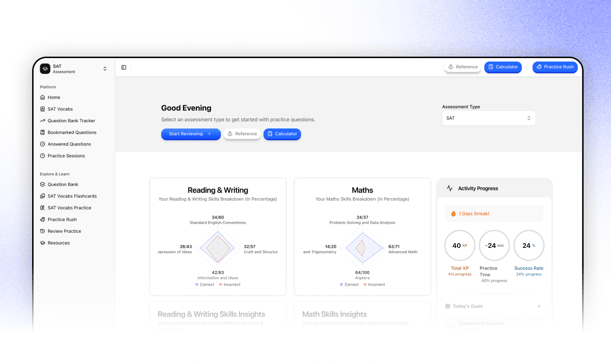Click the Resources icon in sidebar
611x364 pixels.
pyautogui.click(x=43, y=243)
